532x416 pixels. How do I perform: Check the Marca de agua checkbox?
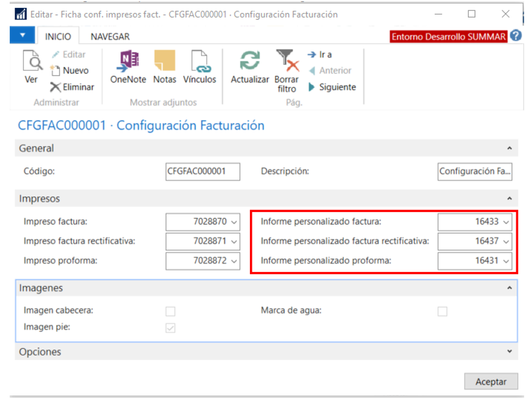(442, 311)
